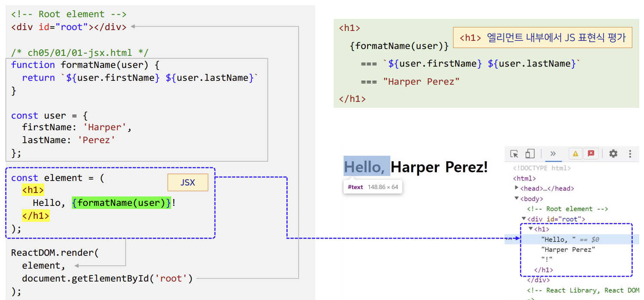Click the ch05/01/01-jsx.html comment line
Image resolution: width=644 pixels, height=300 pixels.
tap(80, 52)
